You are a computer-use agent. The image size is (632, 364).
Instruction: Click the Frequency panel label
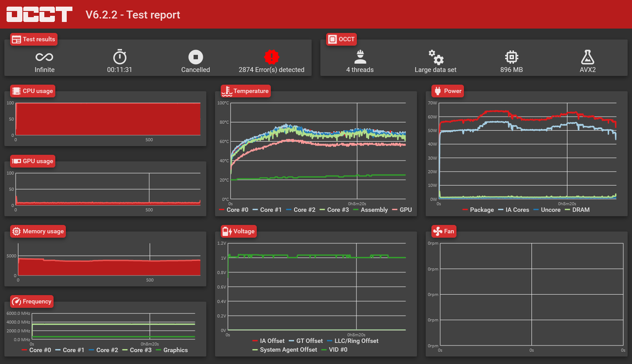click(x=32, y=301)
